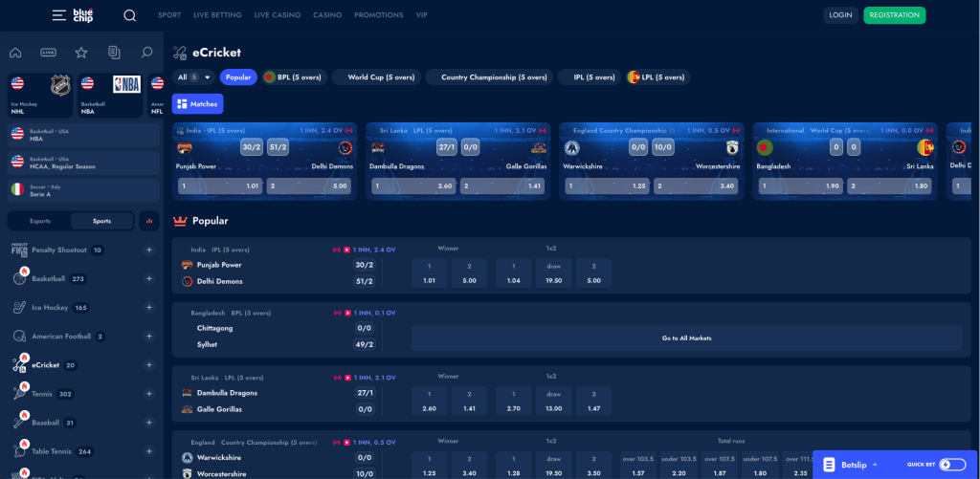
Task: Open CASINO in top navigation
Action: 327,15
